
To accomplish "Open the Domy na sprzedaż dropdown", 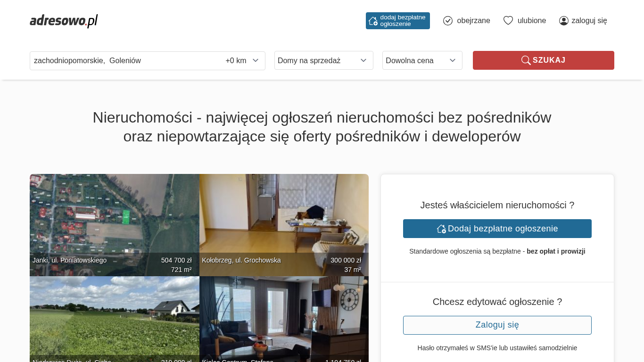I will click(x=323, y=60).
